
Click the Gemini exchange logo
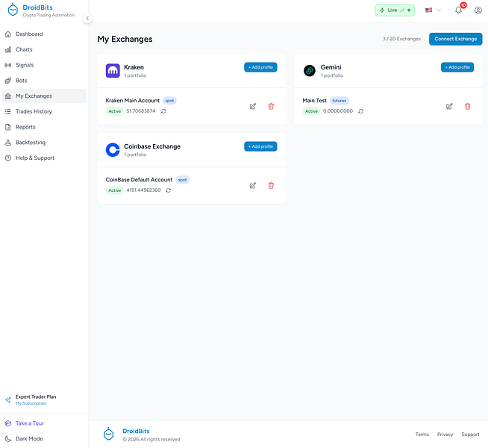click(310, 71)
